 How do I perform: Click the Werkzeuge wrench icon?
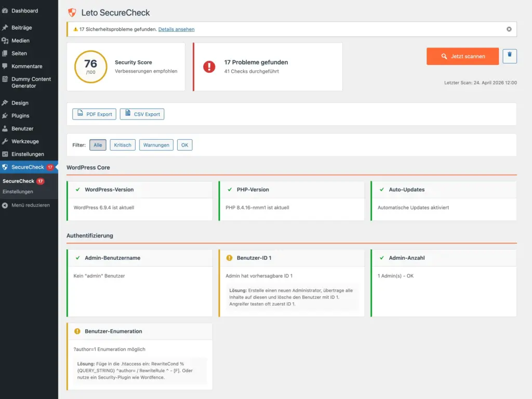5,141
